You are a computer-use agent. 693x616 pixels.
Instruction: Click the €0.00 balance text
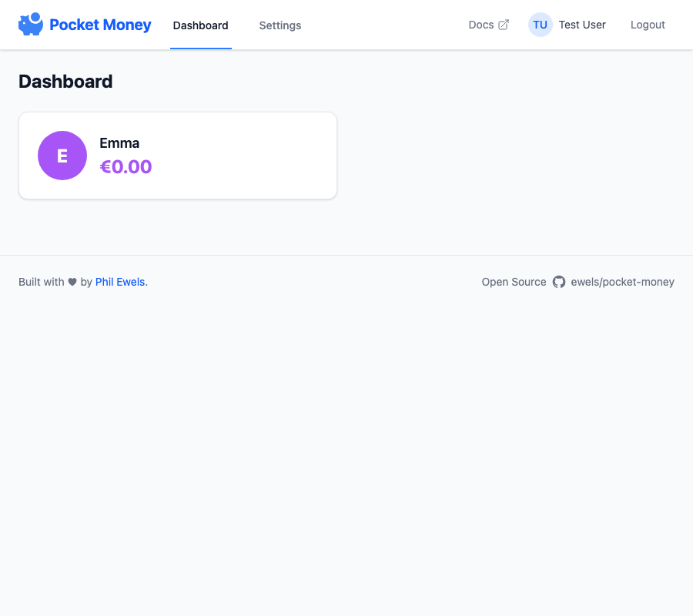(126, 166)
